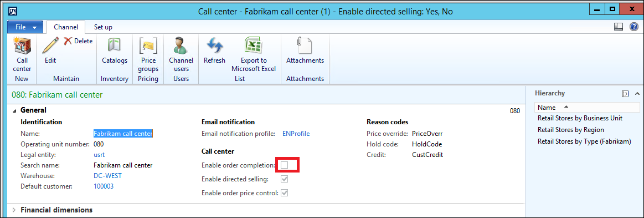This screenshot has height=218, width=644.
Task: Select the Channel tab
Action: 66,27
